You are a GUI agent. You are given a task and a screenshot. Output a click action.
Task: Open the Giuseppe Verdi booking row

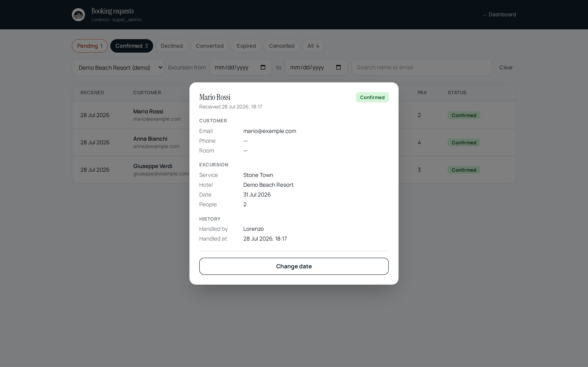pos(294,170)
